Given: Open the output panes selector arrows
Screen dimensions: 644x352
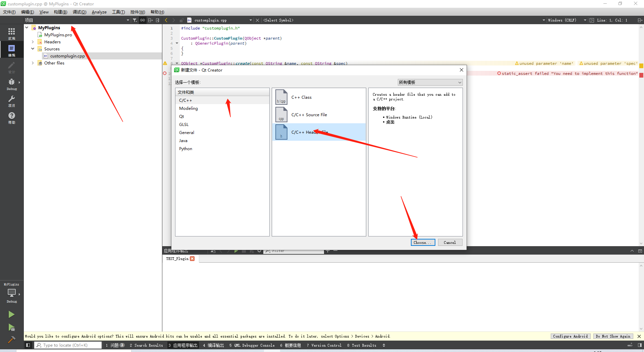Looking at the screenshot, I should pyautogui.click(x=384, y=345).
